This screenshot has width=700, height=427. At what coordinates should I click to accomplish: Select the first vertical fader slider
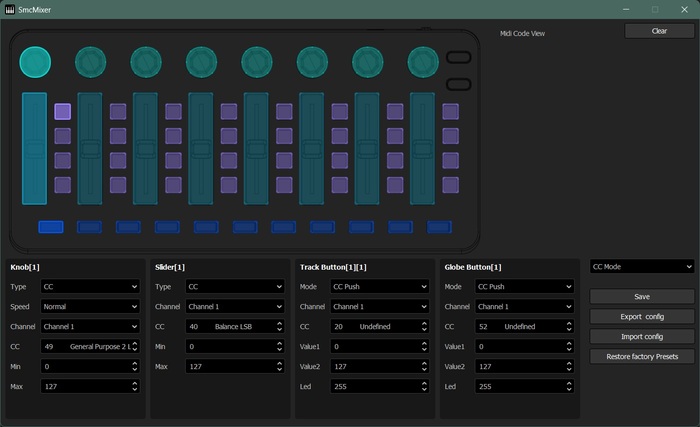click(x=34, y=147)
